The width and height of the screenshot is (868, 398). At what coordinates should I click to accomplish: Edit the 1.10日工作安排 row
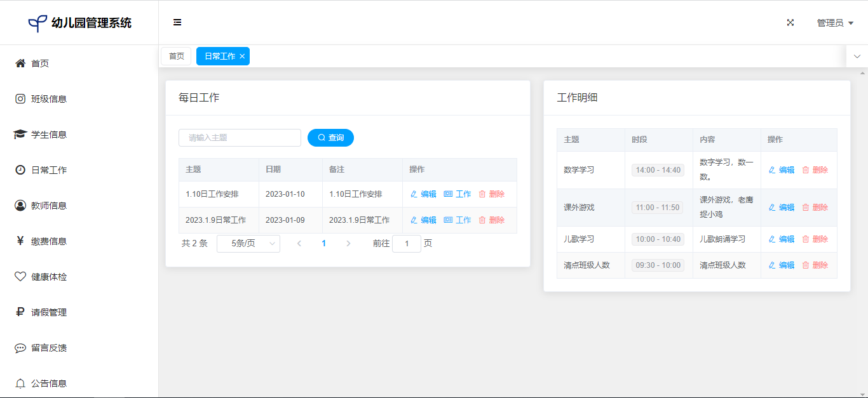(x=423, y=194)
